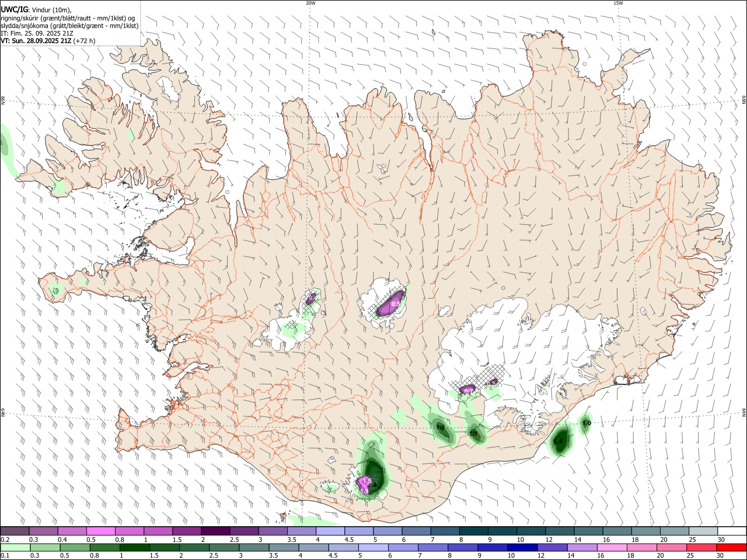Click the 1.4 value on the southeast coast rain cell
Viewport: 747px width, 560px height.
558,442
